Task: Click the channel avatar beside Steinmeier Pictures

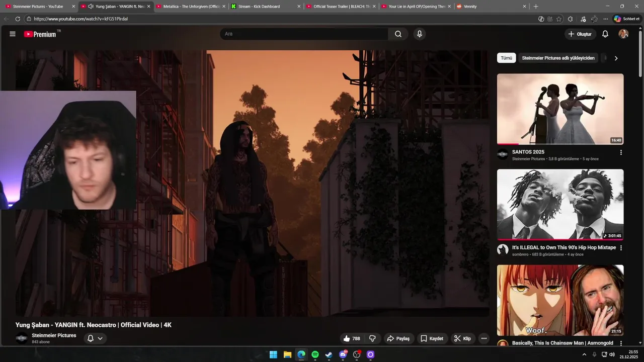Action: 22,338
